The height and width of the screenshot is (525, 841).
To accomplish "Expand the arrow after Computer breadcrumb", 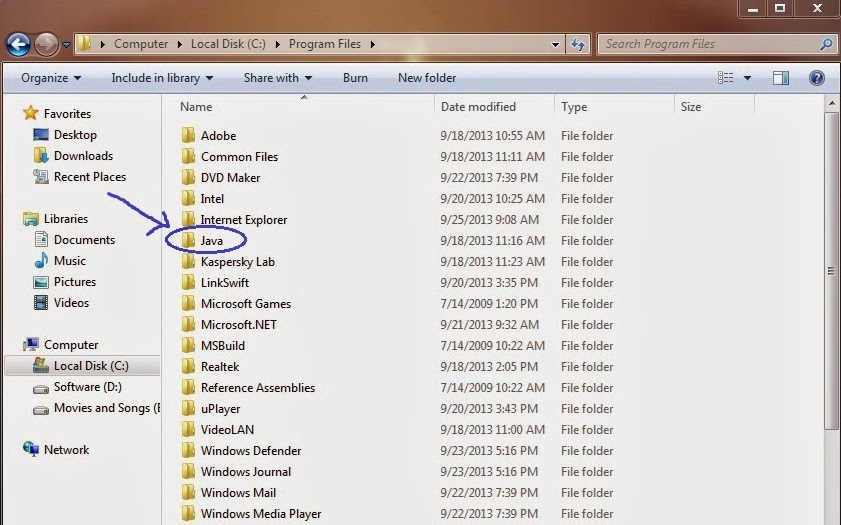I will [x=180, y=44].
